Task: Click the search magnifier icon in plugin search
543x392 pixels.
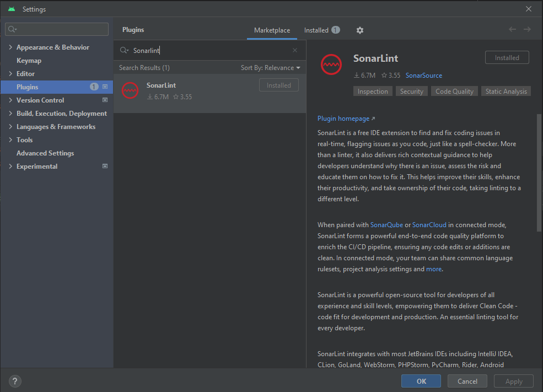Action: point(124,50)
